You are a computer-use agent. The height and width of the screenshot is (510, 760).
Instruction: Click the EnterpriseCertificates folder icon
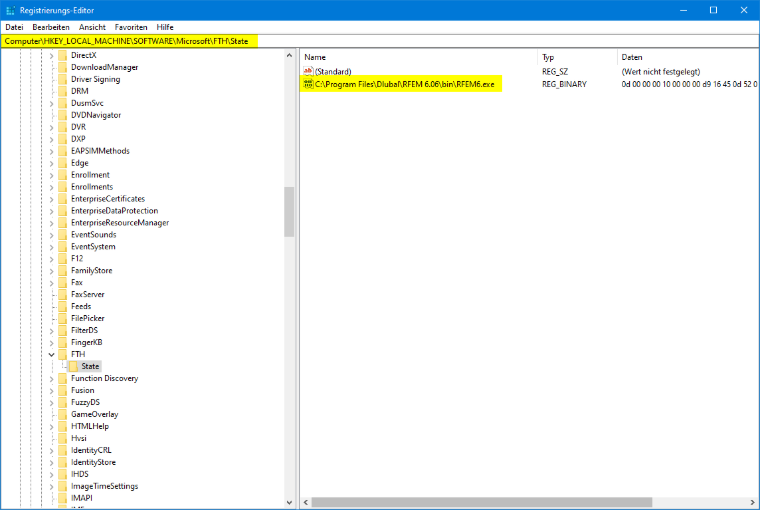point(63,199)
